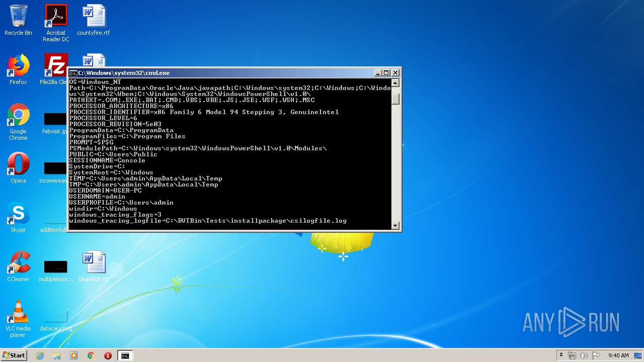The image size is (644, 362).
Task: Open the volume tray icon
Action: pos(584,355)
